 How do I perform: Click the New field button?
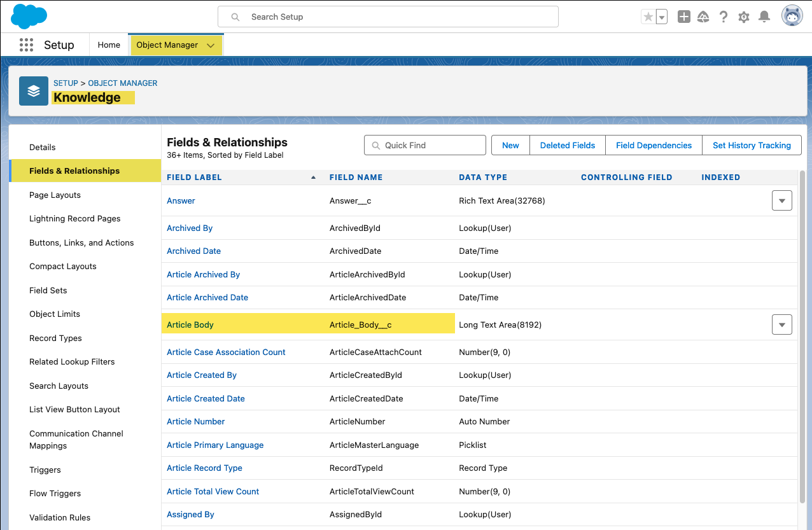pos(510,145)
